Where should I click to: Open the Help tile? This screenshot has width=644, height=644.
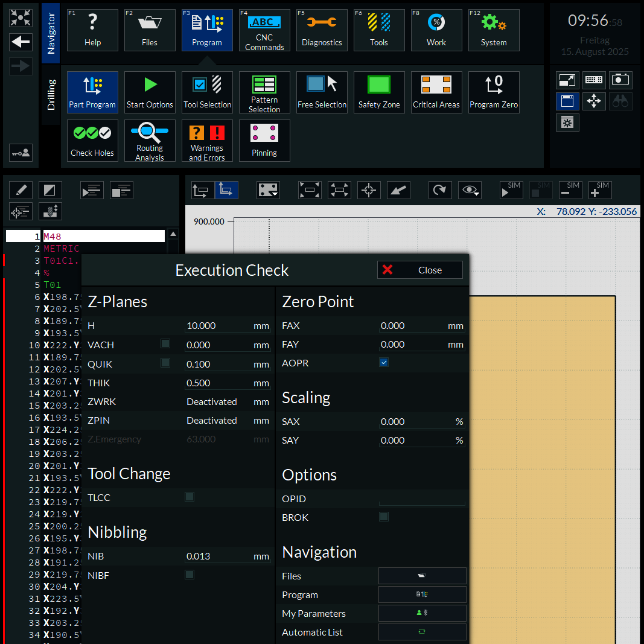pos(92,30)
